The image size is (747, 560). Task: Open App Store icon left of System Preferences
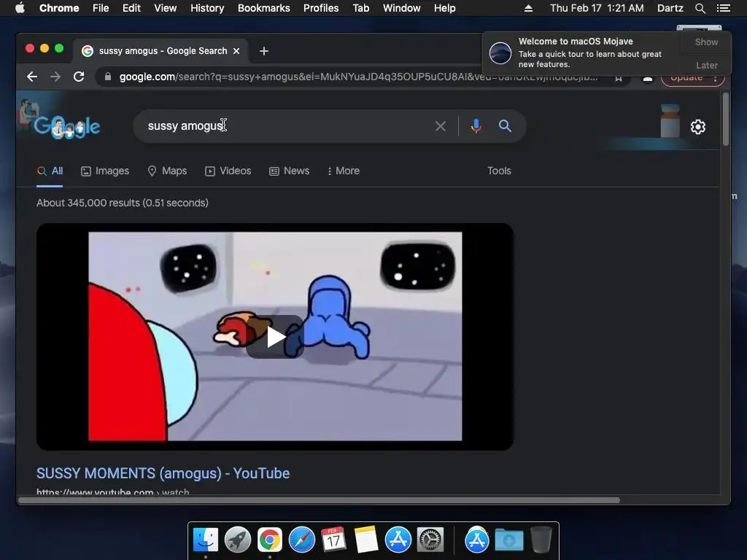point(398,540)
